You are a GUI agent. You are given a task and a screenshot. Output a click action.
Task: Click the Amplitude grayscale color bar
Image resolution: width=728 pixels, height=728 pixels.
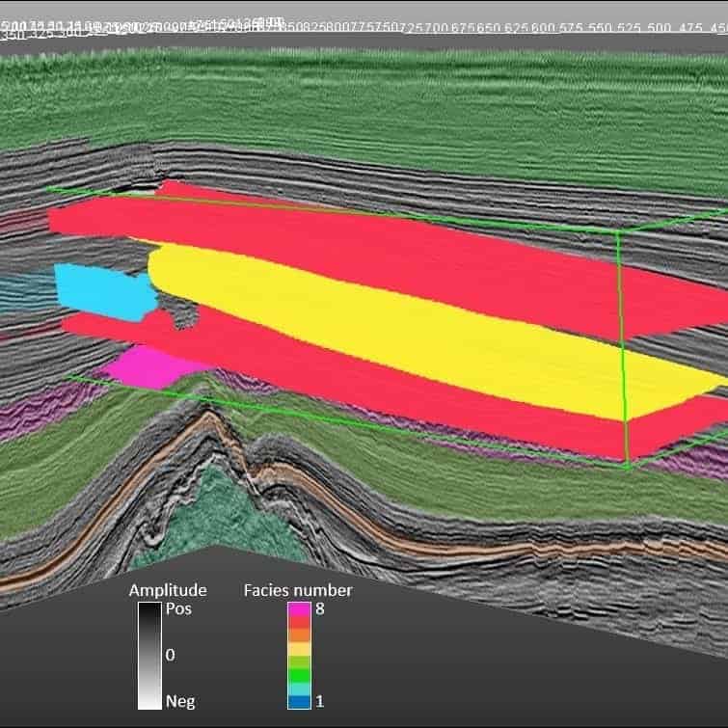[149, 656]
